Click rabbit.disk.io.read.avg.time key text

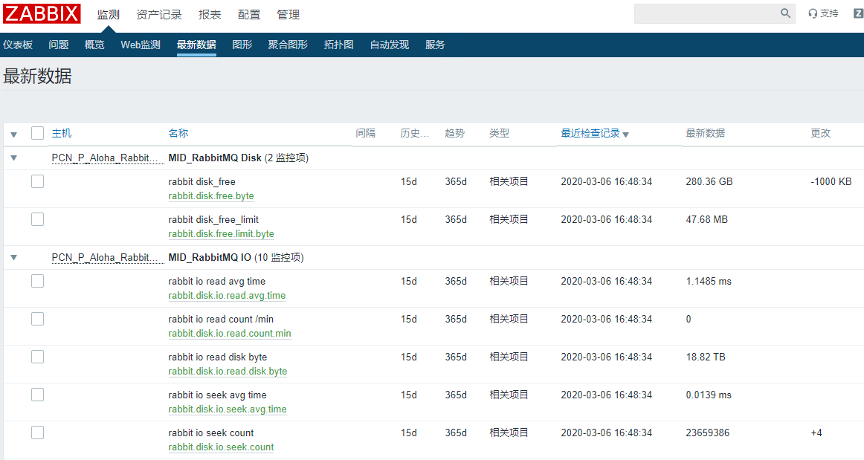click(227, 296)
